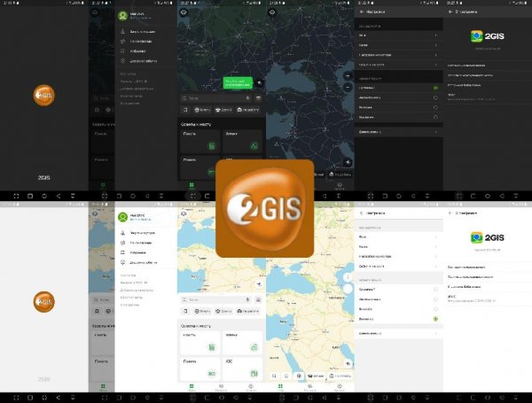
Task: Switch to right bottom tab on light home screen
Action: [251, 387]
